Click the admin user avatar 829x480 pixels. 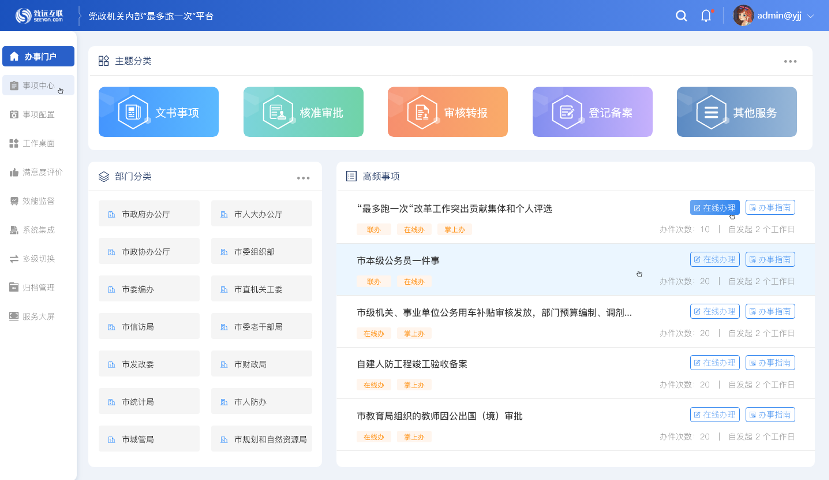(743, 16)
